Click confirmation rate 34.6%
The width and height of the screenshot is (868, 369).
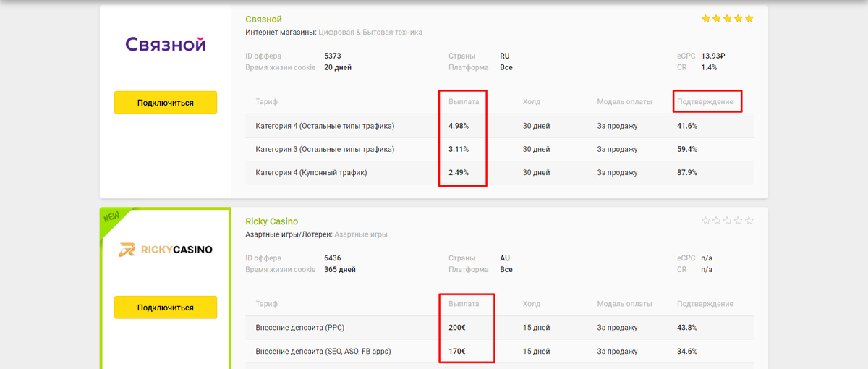(687, 351)
